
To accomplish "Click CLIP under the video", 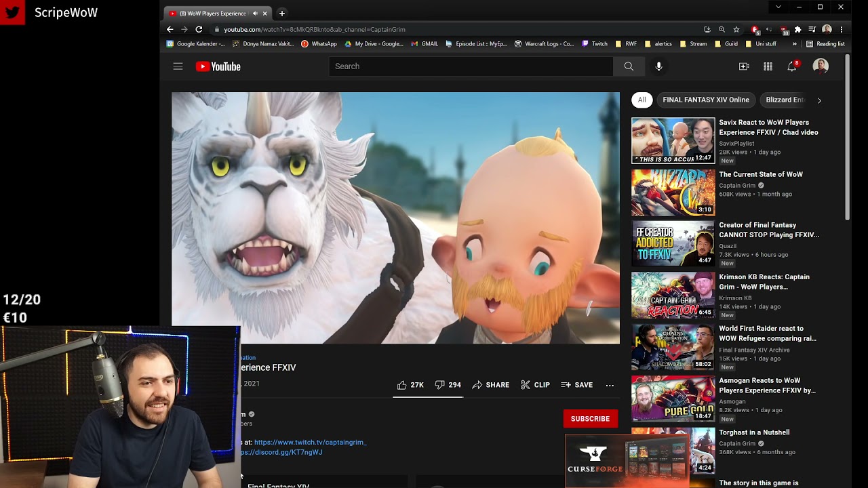I will [x=535, y=385].
